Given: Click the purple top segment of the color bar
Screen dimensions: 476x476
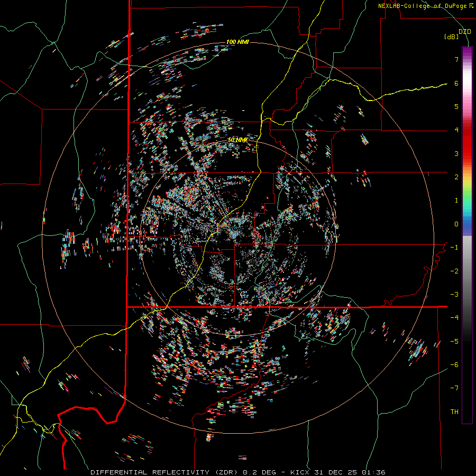Looking at the screenshot, I should [x=467, y=52].
